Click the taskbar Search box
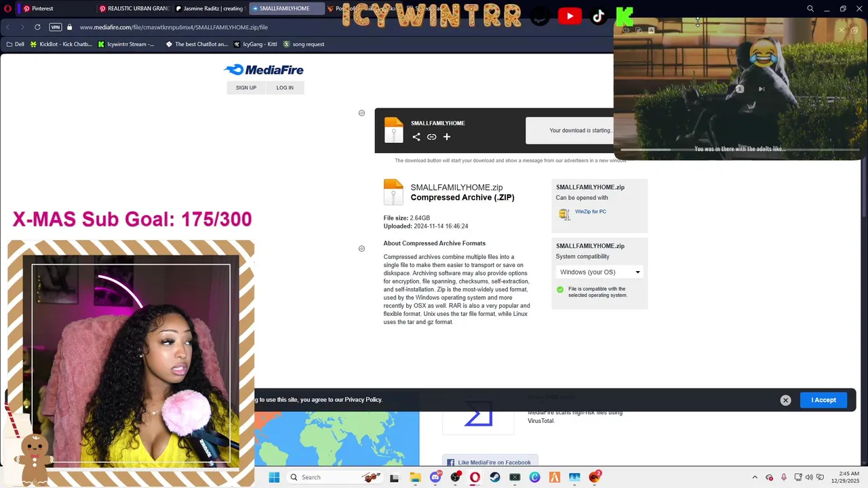The height and width of the screenshot is (488, 868). coord(335,477)
